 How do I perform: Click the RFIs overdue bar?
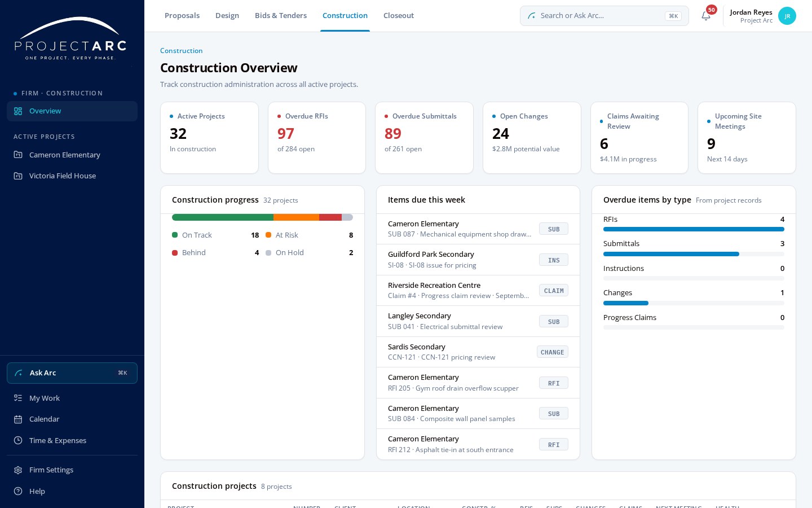694,229
